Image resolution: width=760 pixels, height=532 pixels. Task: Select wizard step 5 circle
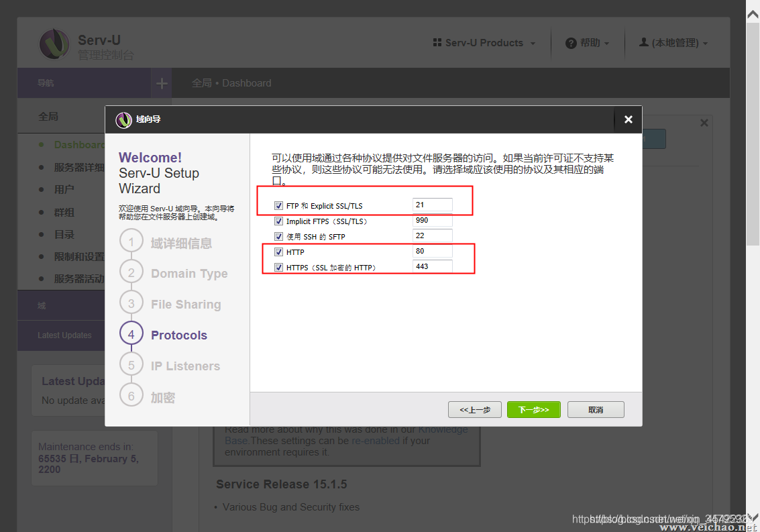[x=131, y=365]
